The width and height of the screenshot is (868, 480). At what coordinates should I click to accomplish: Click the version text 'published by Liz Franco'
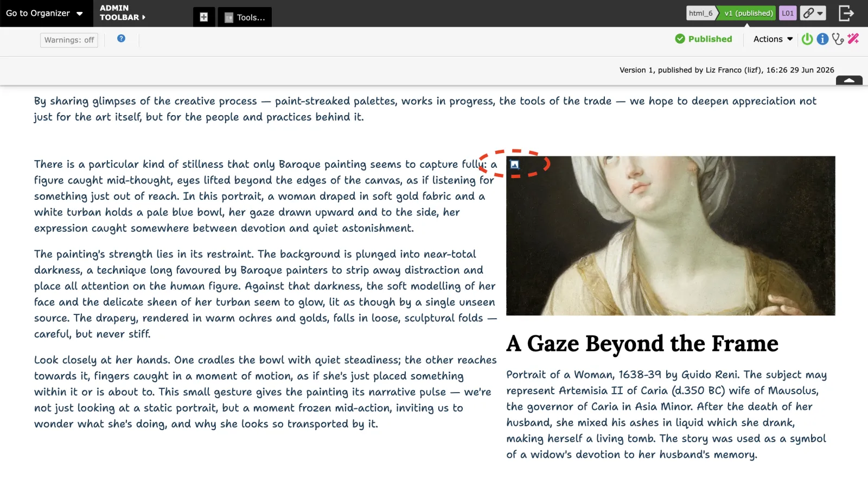coord(699,70)
